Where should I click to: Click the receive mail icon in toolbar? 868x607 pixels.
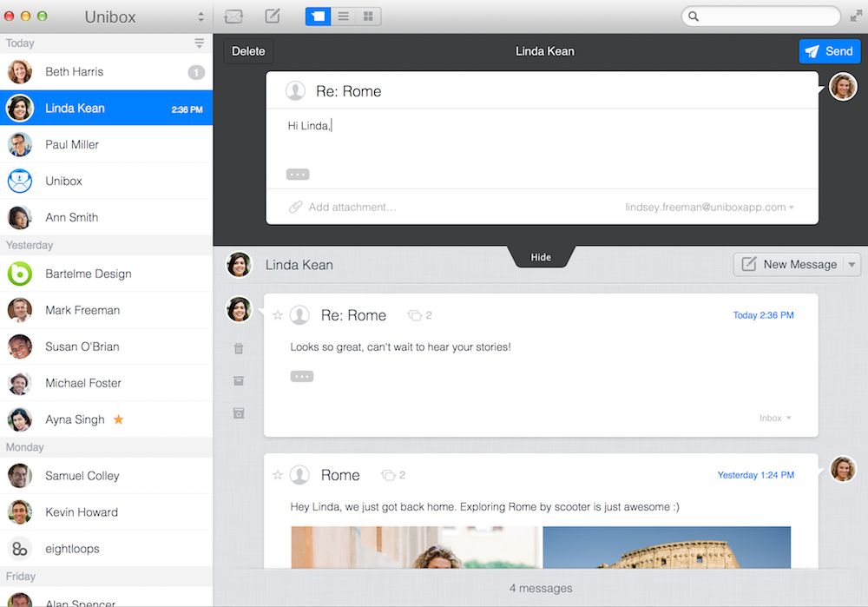(x=233, y=16)
